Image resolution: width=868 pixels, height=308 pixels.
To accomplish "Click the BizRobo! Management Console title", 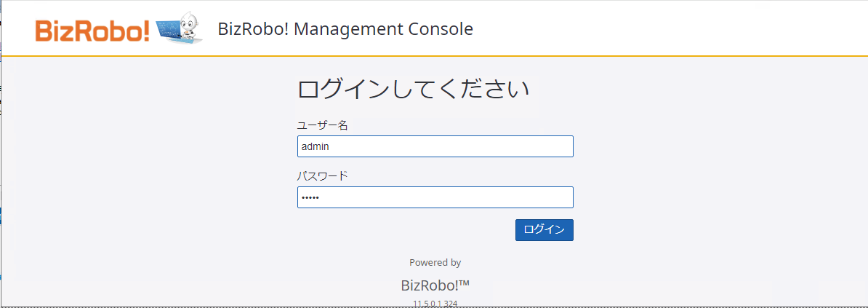I will tap(345, 29).
